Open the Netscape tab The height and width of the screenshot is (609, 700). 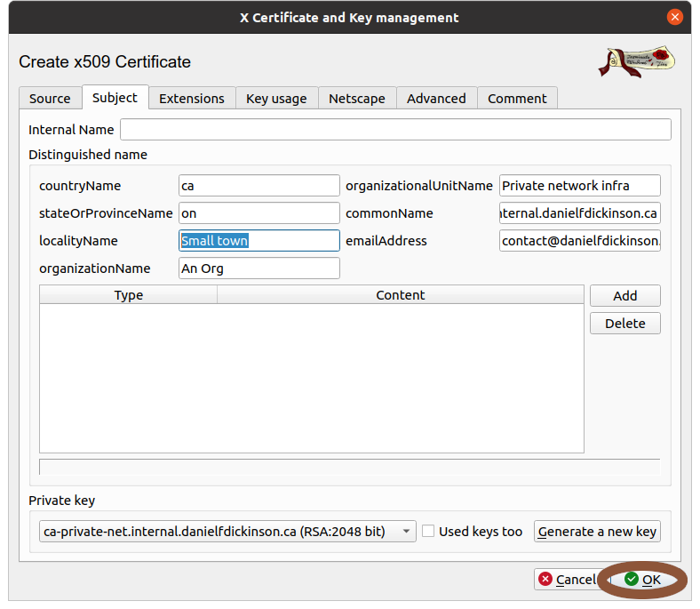pos(357,99)
